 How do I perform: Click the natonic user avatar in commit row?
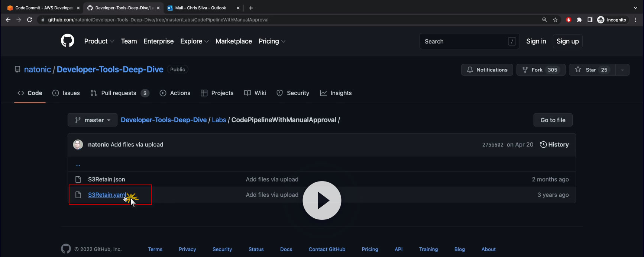[x=78, y=145]
